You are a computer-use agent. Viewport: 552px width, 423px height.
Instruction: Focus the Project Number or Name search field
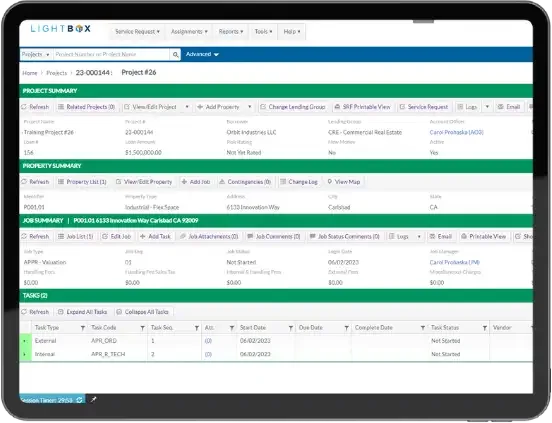tap(111, 54)
